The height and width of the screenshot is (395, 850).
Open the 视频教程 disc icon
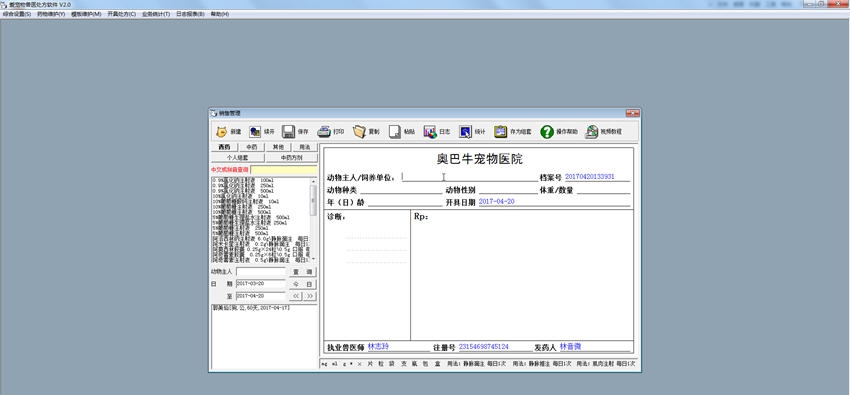[591, 132]
